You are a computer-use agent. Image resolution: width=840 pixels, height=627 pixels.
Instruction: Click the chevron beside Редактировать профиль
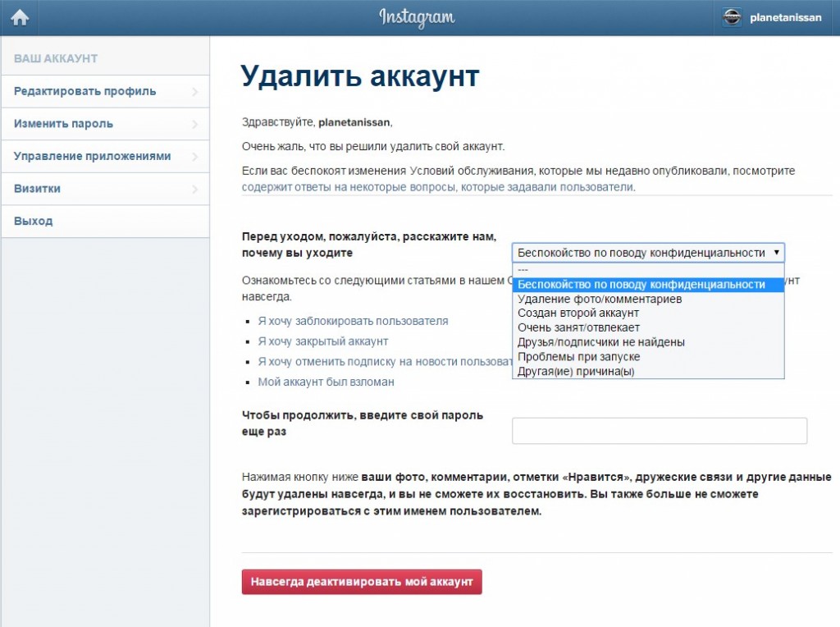point(195,92)
